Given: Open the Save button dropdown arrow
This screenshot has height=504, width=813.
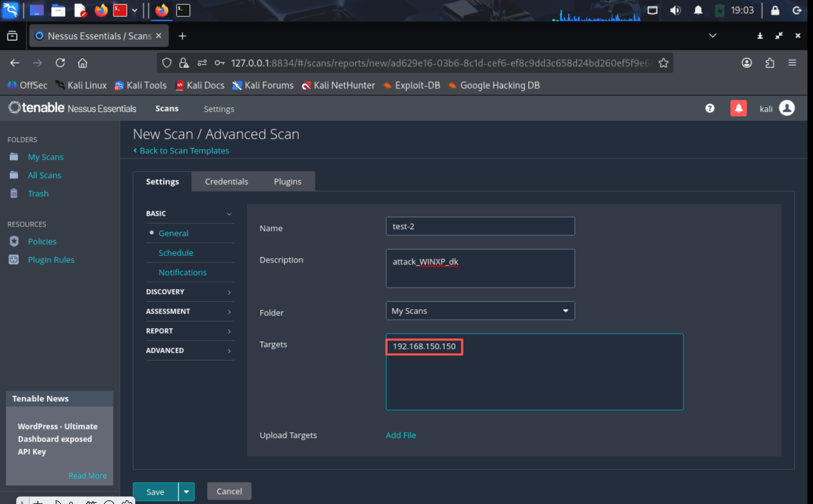Looking at the screenshot, I should pyautogui.click(x=186, y=492).
